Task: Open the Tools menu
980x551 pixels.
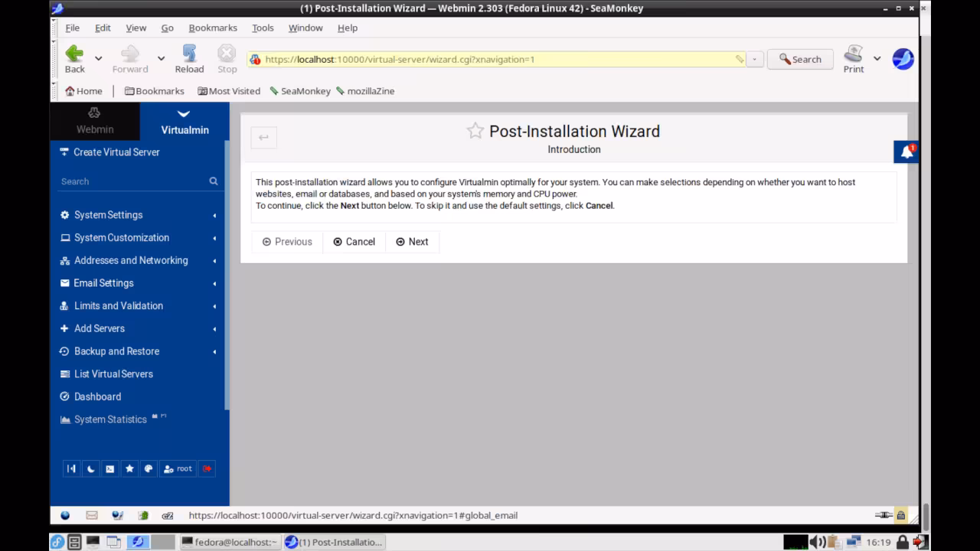Action: (x=263, y=28)
